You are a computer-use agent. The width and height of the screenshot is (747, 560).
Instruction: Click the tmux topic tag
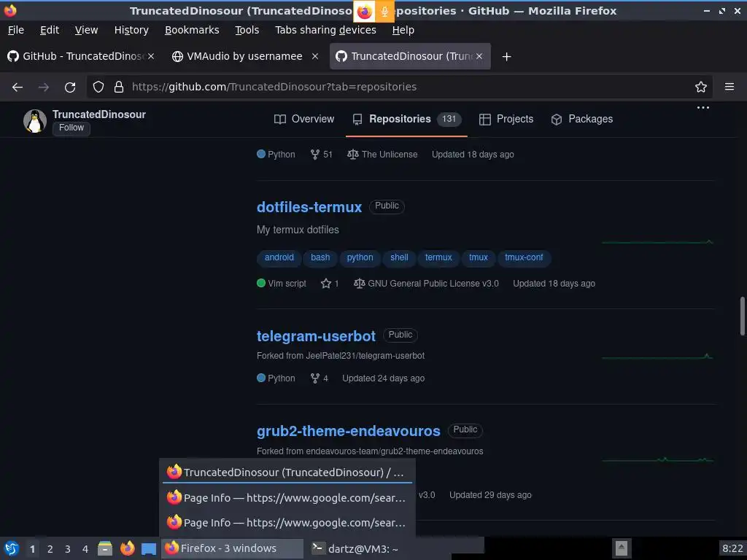[x=479, y=257]
